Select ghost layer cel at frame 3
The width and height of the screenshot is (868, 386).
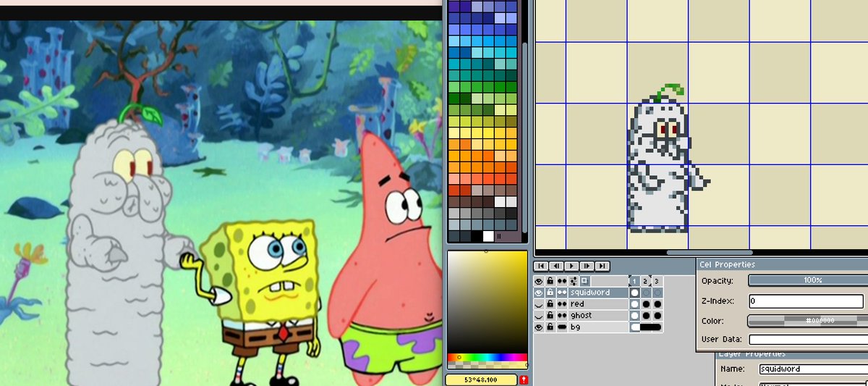coord(658,316)
